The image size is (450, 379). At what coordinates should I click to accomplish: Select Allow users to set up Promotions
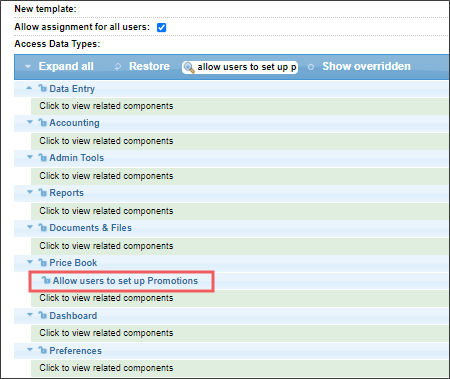click(x=125, y=281)
